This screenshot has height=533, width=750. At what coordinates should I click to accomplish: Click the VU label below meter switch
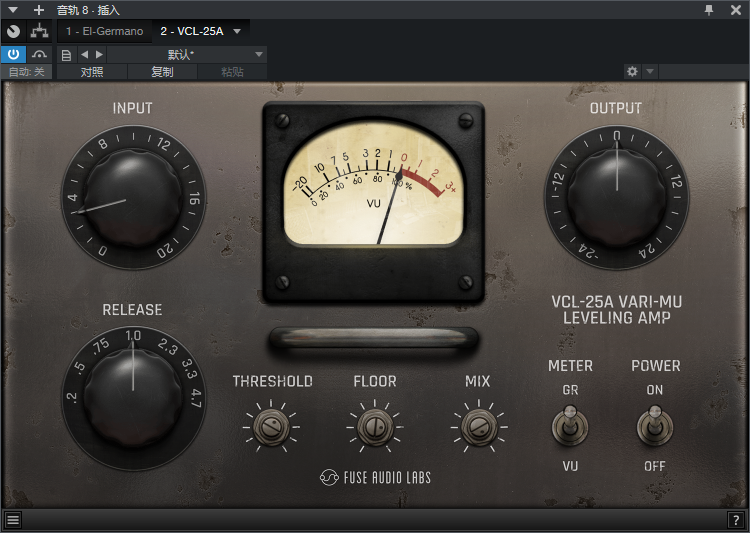click(x=570, y=466)
